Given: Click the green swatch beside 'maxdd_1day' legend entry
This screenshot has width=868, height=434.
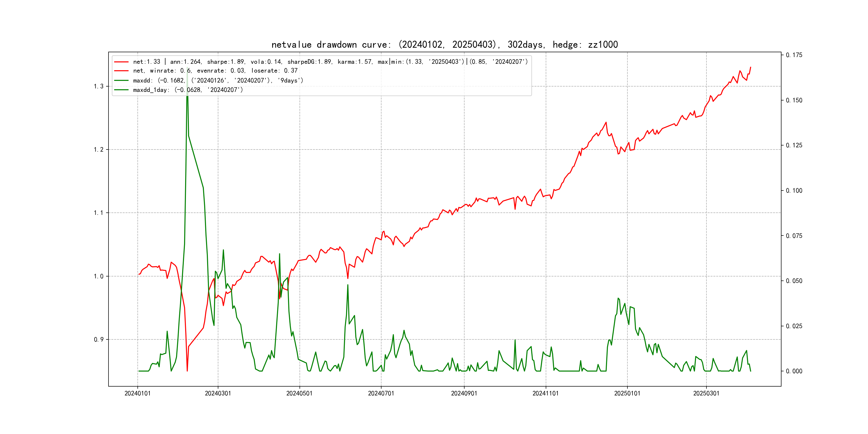Looking at the screenshot, I should (121, 90).
